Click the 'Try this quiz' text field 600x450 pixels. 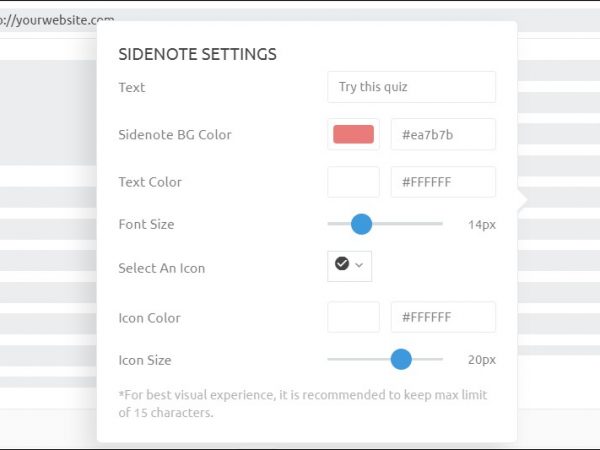click(411, 87)
